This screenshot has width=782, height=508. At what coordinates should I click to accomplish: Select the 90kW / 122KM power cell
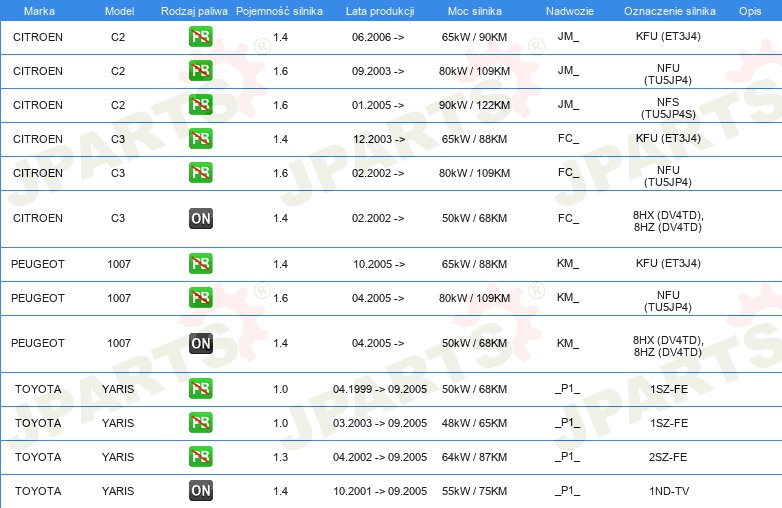[474, 105]
